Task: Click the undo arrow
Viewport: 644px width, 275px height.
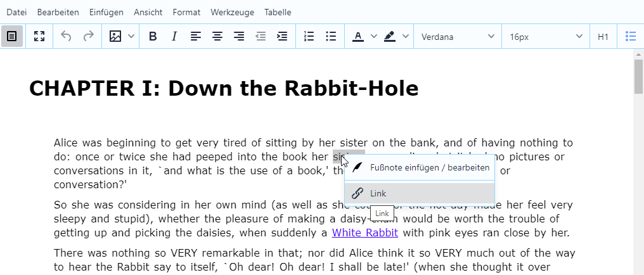Action: pyautogui.click(x=66, y=37)
